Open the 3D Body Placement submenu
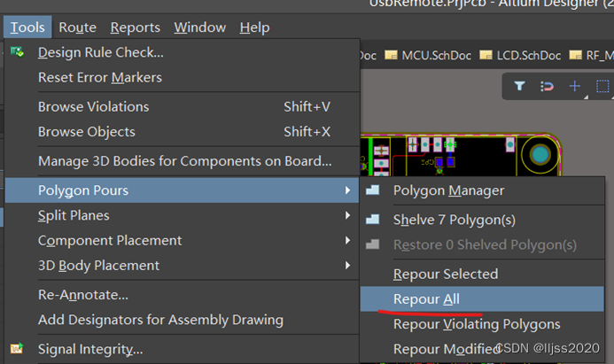This screenshot has height=364, width=614. (183, 266)
